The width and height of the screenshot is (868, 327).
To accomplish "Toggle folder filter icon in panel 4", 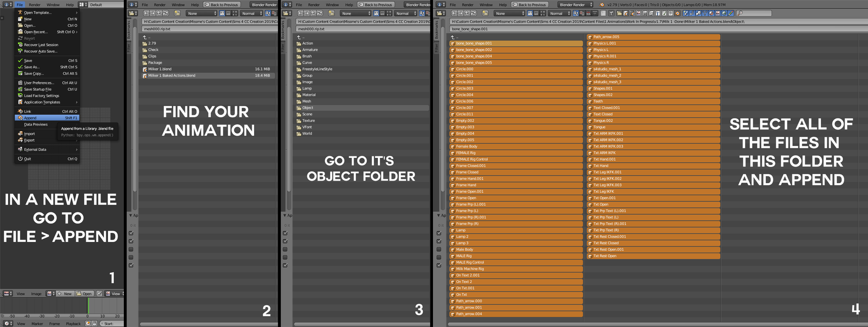I will [619, 13].
